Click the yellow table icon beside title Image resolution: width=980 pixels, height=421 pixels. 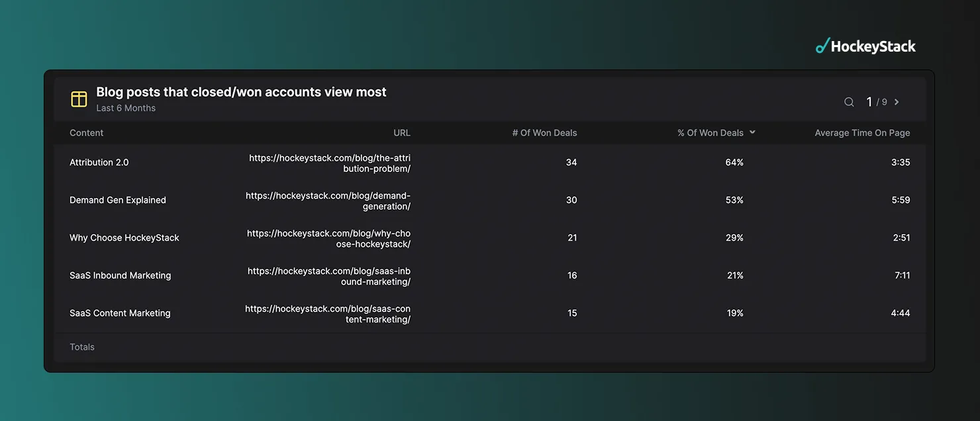pos(79,99)
